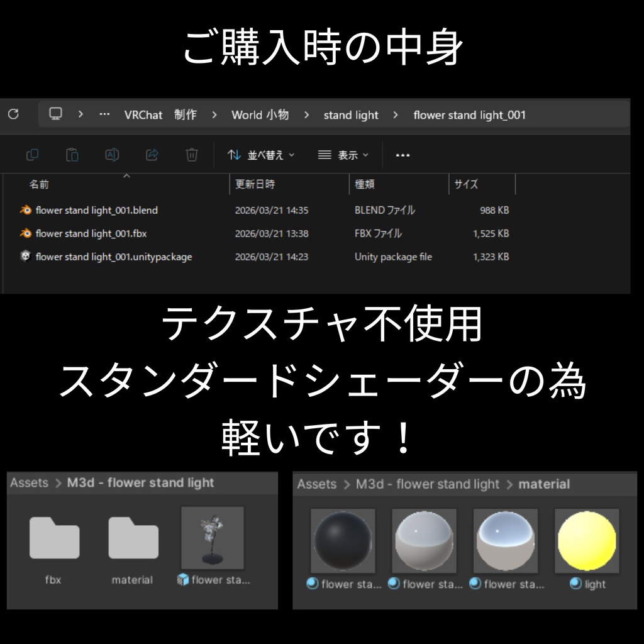Select the flower stand prefab thumbnail
The image size is (644, 644).
tap(213, 538)
